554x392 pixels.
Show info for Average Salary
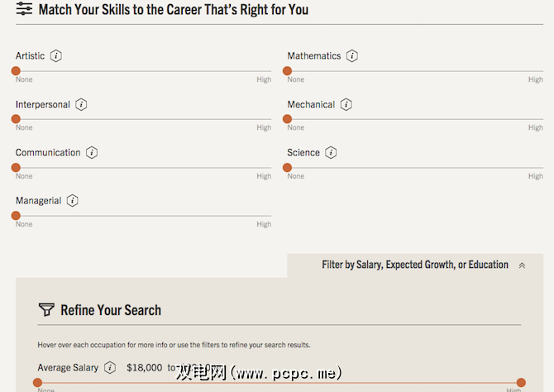pos(110,368)
